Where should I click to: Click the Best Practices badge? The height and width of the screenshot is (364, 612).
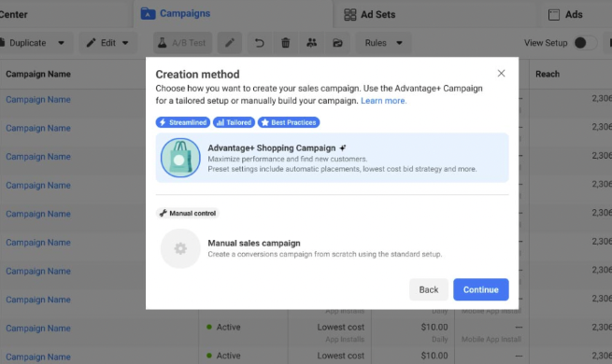tap(289, 122)
